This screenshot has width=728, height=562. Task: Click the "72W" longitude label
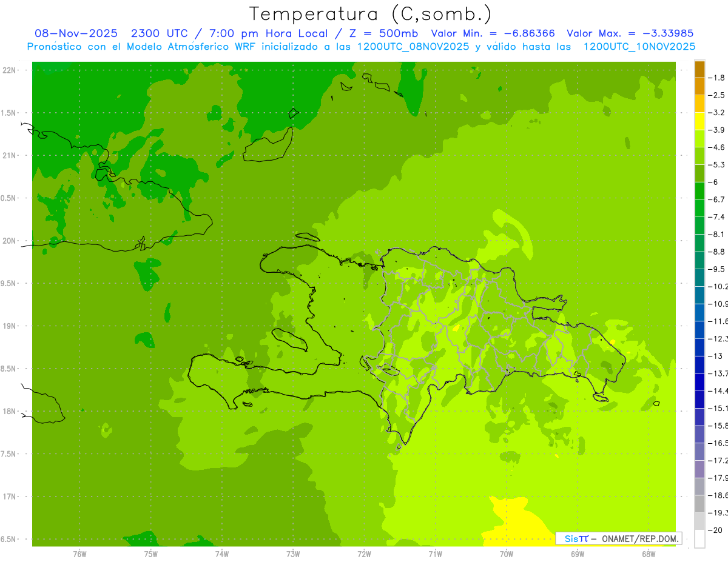click(364, 554)
